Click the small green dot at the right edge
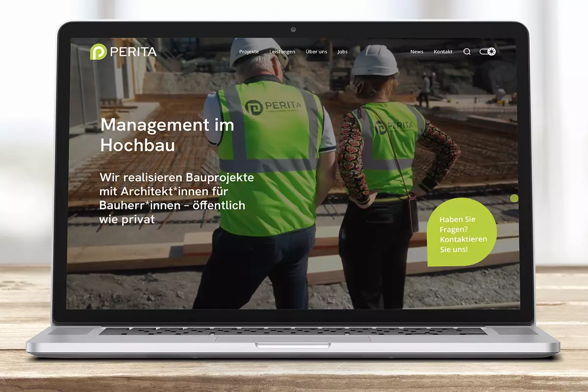The image size is (588, 392). coord(514,198)
